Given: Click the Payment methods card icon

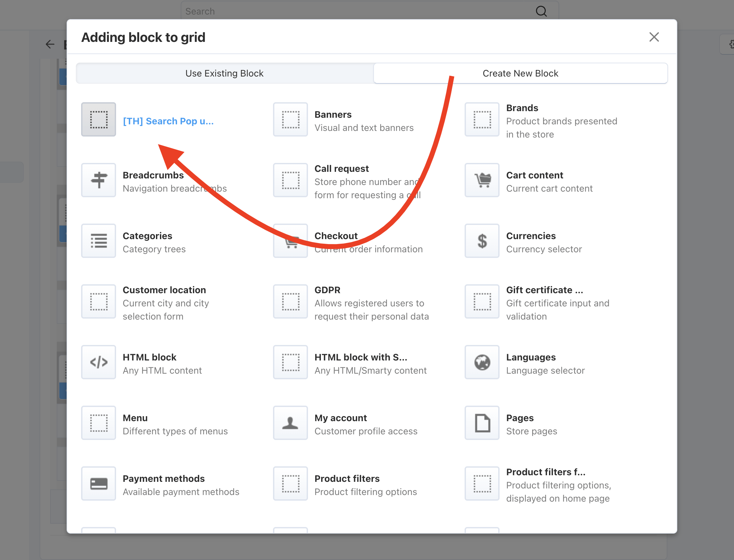Looking at the screenshot, I should point(99,483).
